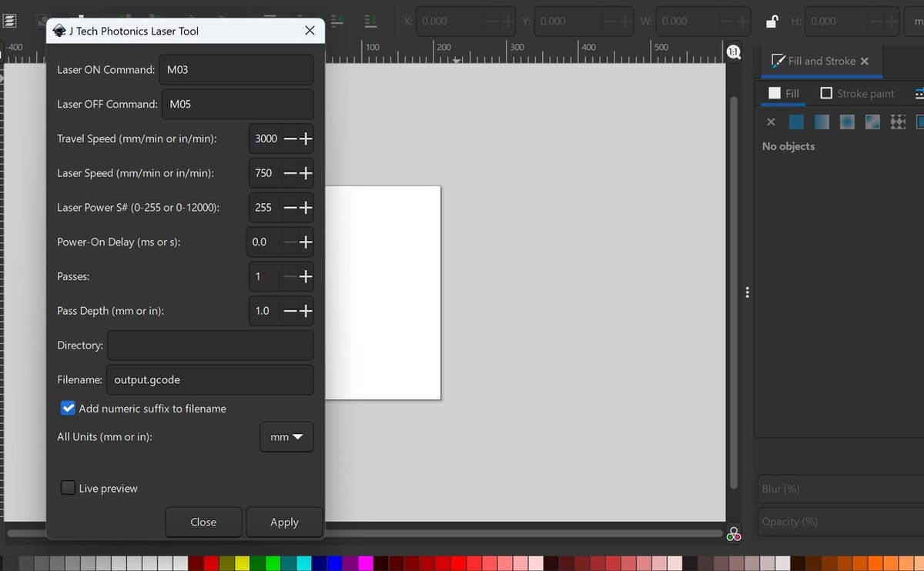Increase Power-On Delay with the plus button

[x=306, y=242]
